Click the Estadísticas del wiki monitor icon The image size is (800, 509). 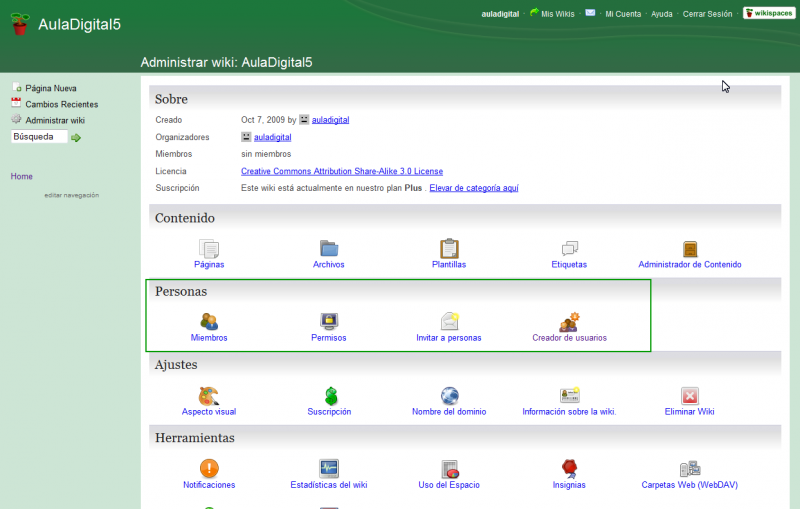coord(329,468)
